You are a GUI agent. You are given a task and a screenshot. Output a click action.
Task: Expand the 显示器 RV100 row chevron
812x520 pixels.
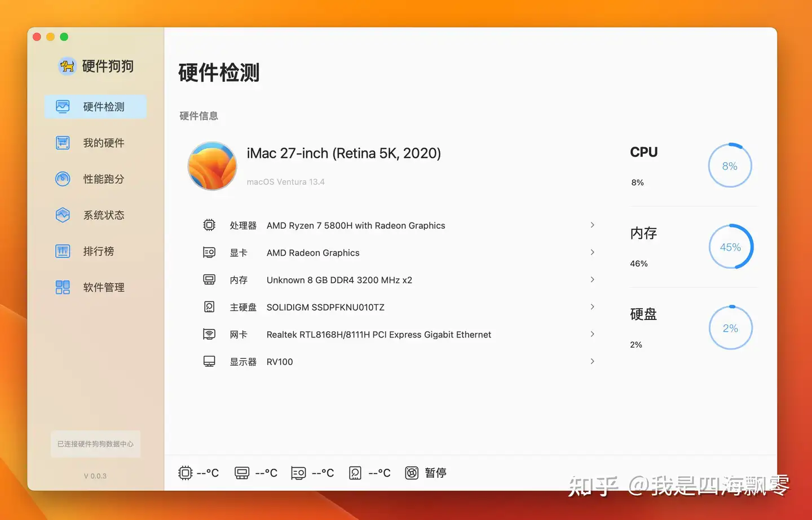(592, 361)
